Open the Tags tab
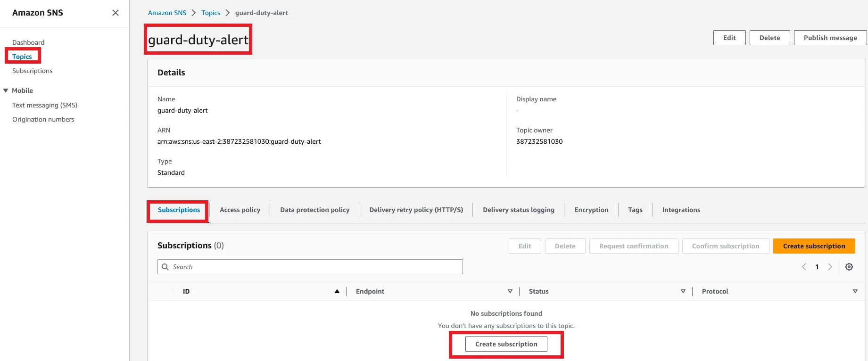868x361 pixels. click(635, 210)
